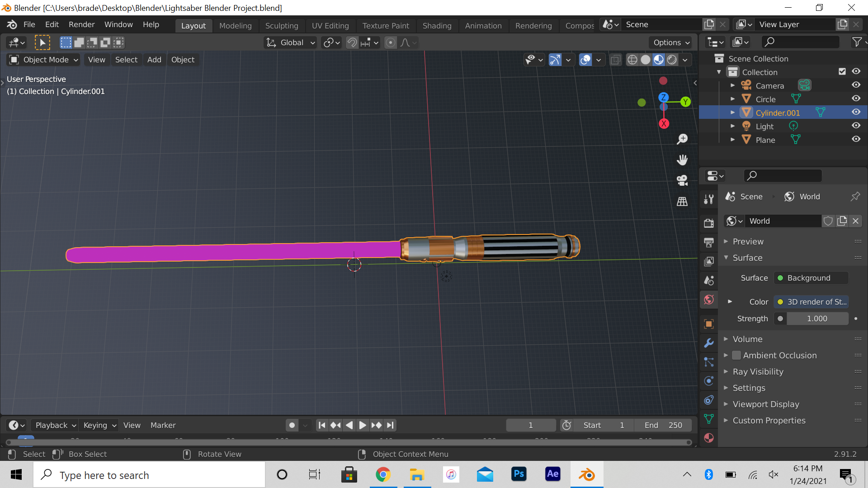The image size is (868, 488).
Task: Open the viewport Add menu
Action: pyautogui.click(x=154, y=60)
